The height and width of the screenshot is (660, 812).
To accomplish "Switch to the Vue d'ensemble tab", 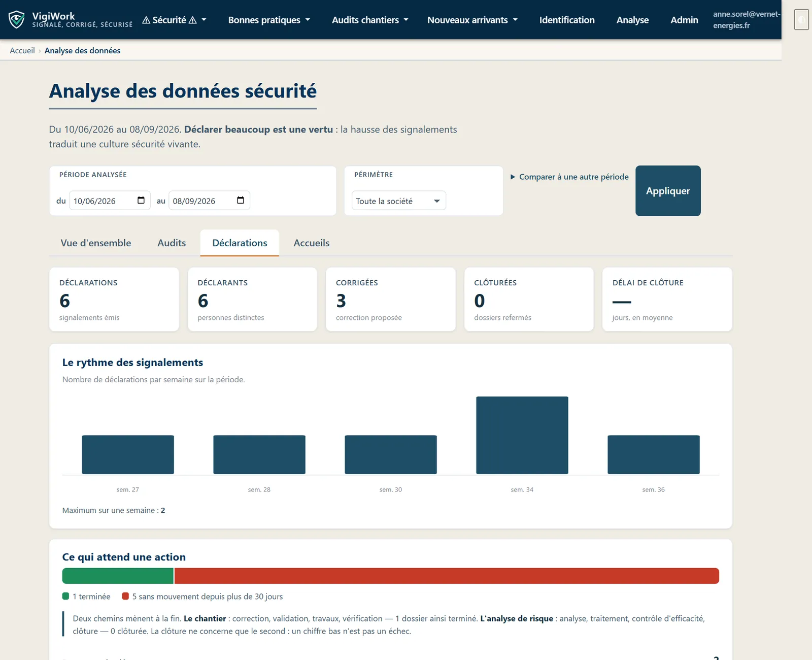I will coord(96,243).
